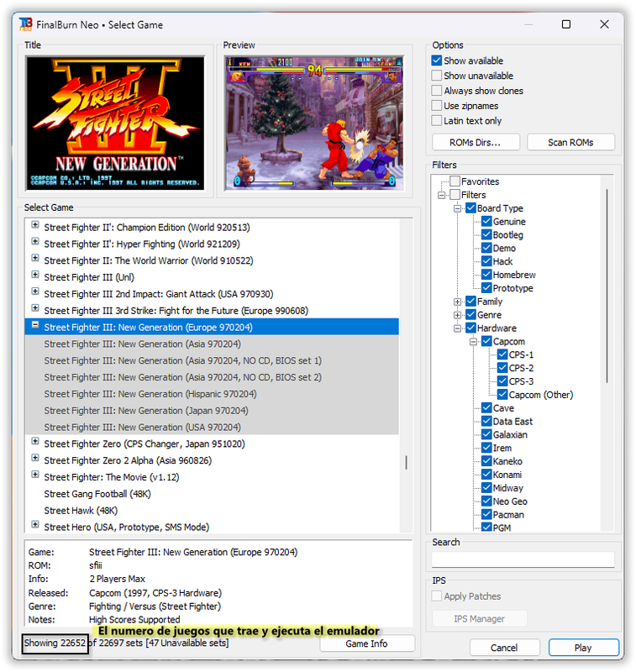Toggle the Konami hardware checkbox

click(x=486, y=475)
